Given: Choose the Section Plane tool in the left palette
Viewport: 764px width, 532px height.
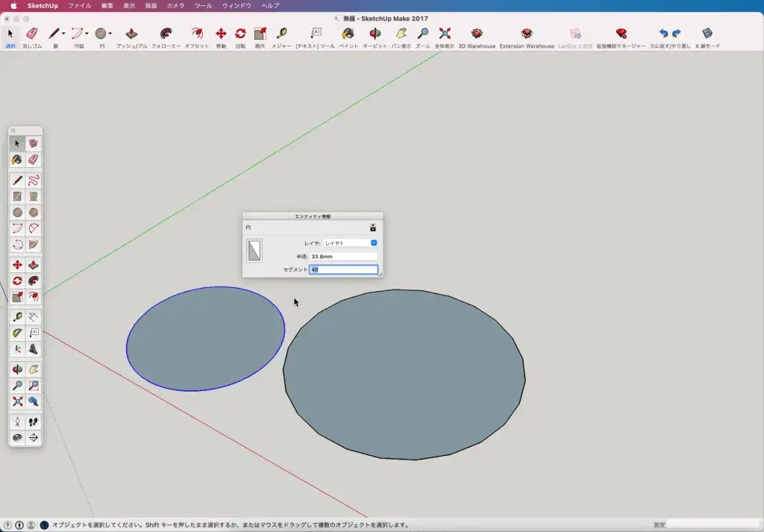Looking at the screenshot, I should pos(33,437).
